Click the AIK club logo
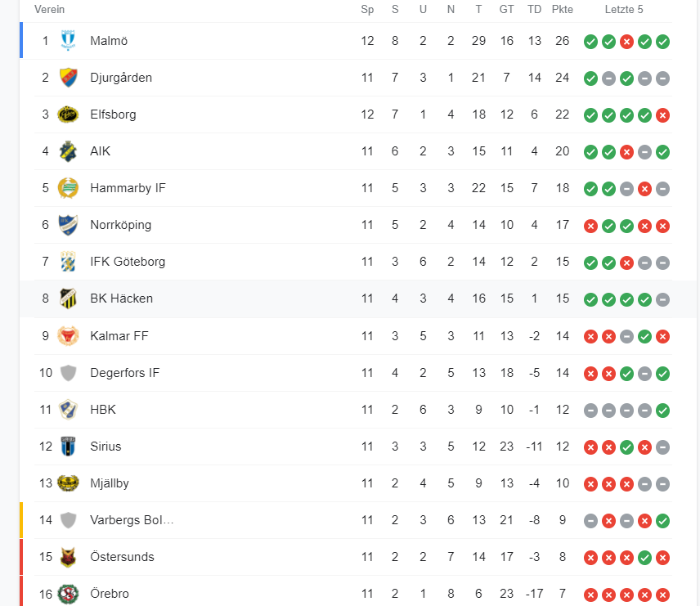 click(x=68, y=151)
